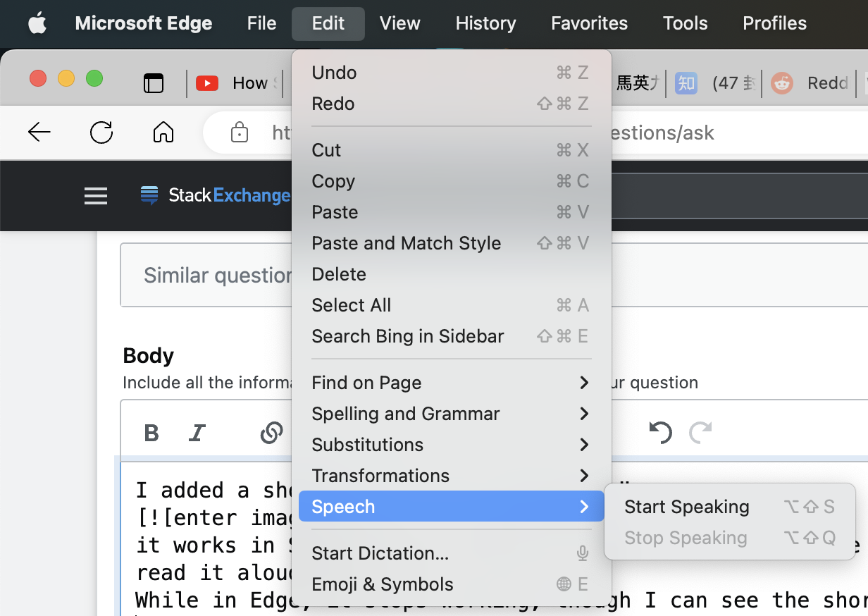The height and width of the screenshot is (616, 868).
Task: Open the Favorites menu
Action: 590,23
